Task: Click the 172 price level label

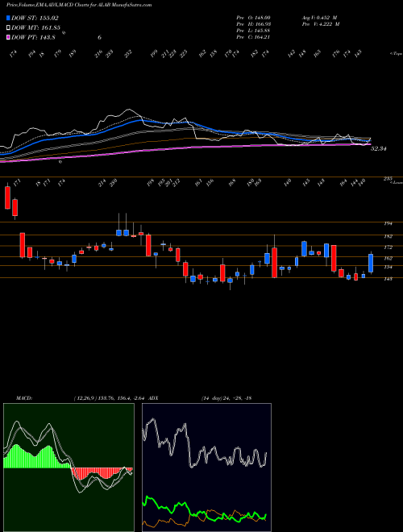Action: click(x=388, y=247)
